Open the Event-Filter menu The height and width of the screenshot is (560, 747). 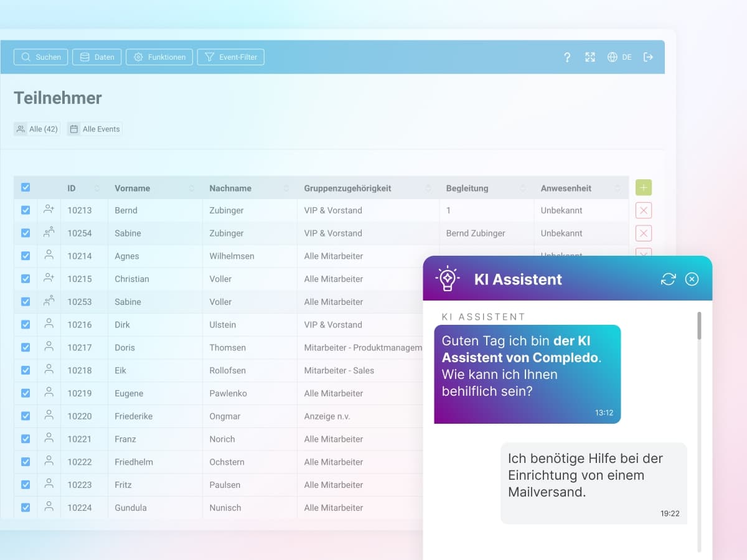tap(231, 57)
